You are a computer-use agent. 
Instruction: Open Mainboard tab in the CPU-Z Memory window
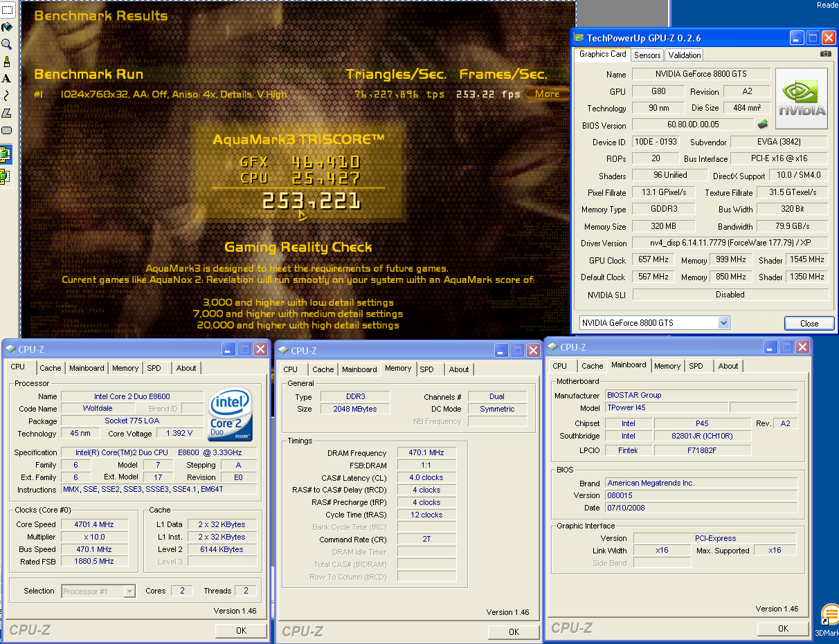coord(360,369)
